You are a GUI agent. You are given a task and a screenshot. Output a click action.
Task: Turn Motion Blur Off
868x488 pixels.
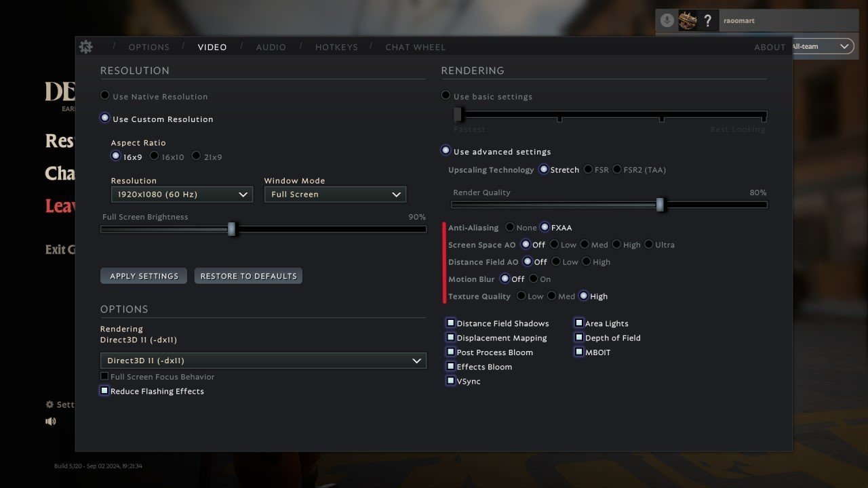pos(505,279)
